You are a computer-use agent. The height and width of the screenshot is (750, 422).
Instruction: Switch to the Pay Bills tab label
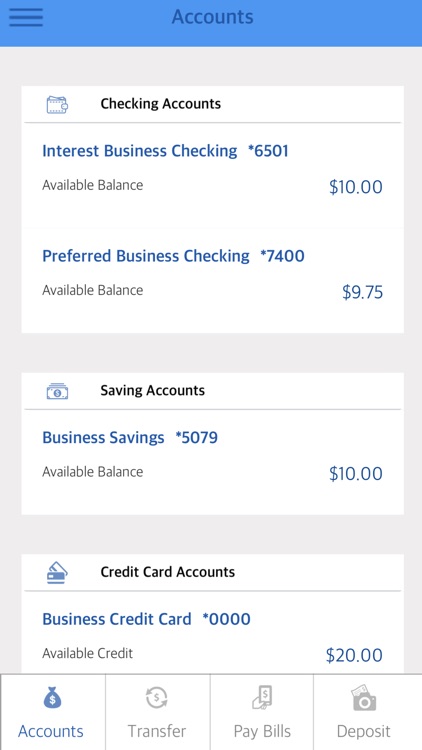pos(262,731)
